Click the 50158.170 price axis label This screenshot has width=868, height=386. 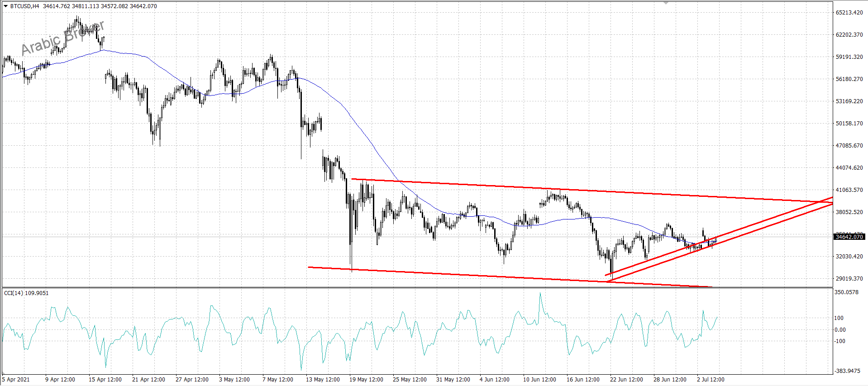[849, 124]
